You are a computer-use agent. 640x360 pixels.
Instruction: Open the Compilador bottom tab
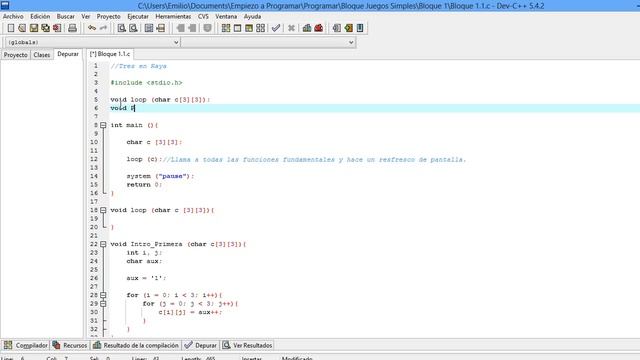(25, 345)
